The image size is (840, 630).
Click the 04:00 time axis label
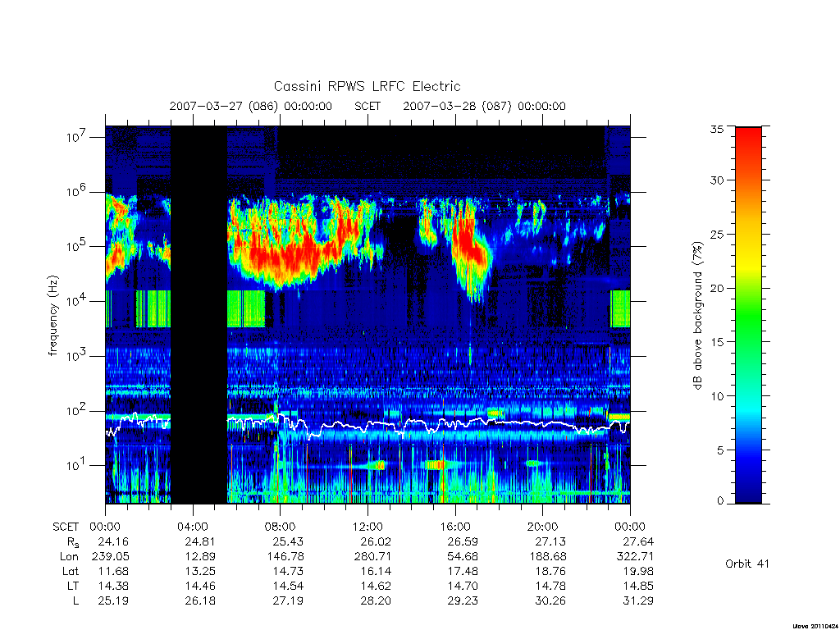click(x=192, y=527)
